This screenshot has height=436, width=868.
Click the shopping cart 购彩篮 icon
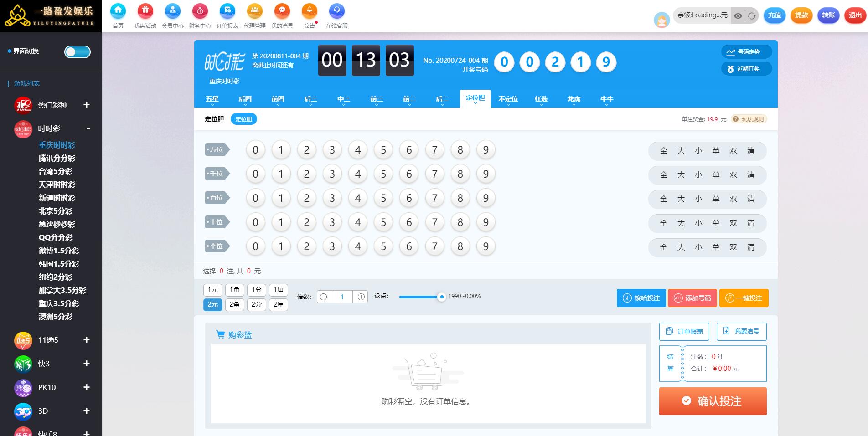(220, 335)
